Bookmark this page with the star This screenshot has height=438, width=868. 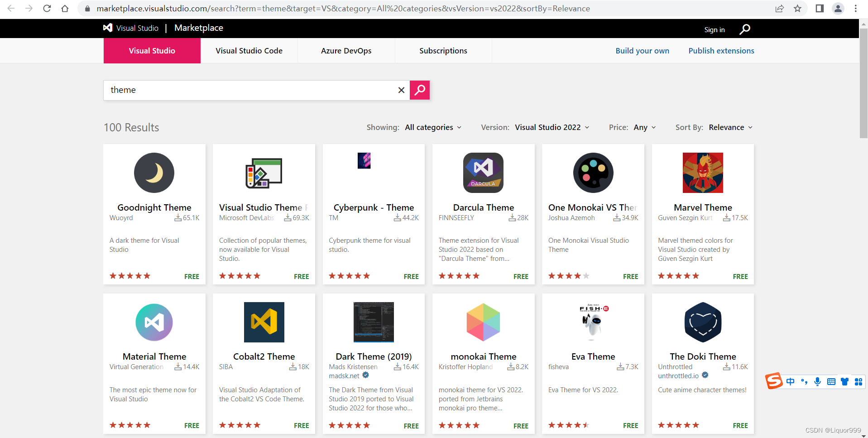797,9
